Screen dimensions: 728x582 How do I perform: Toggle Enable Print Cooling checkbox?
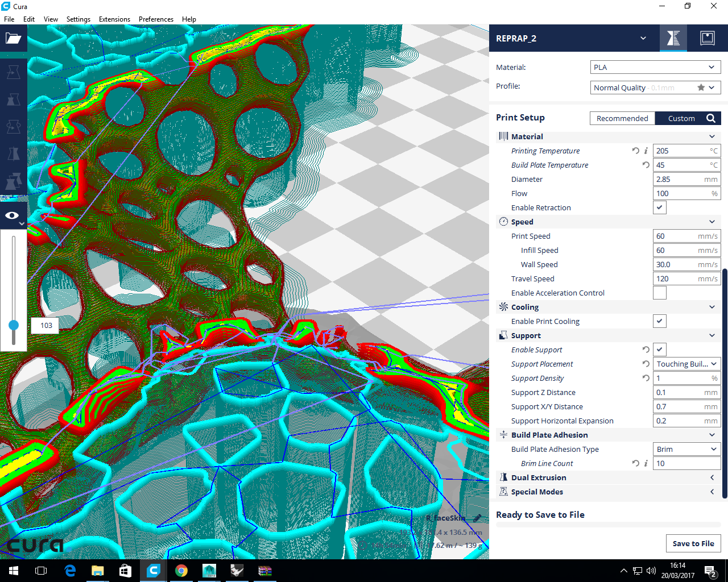(x=660, y=321)
